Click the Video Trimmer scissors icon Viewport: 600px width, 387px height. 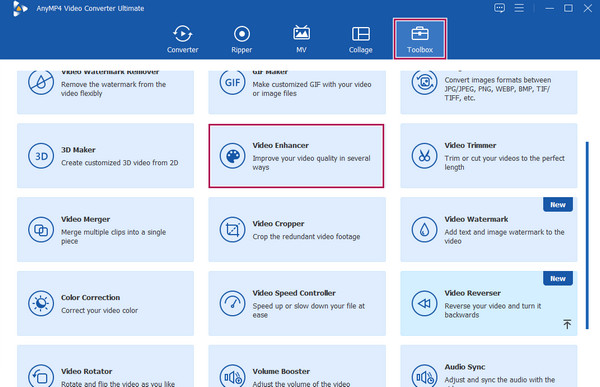coord(424,156)
